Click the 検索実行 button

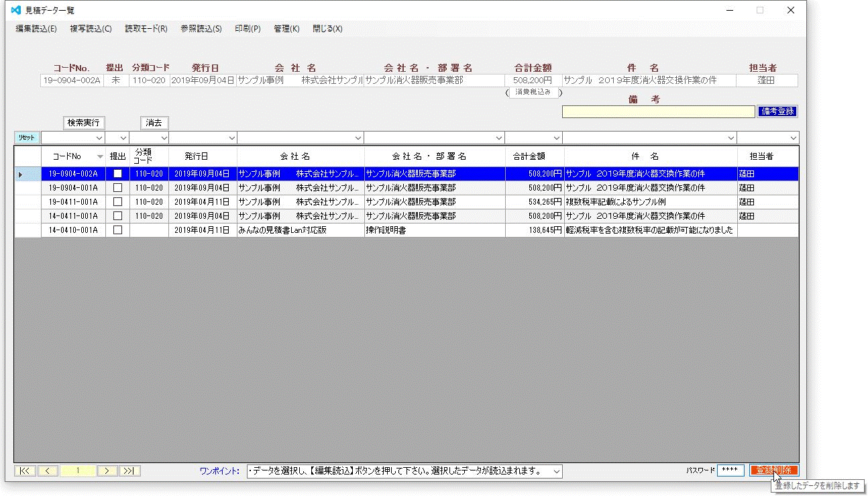click(x=84, y=123)
